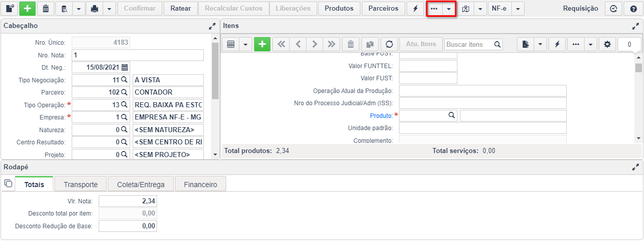Open the gear settings icon in Itens toolbar

pos(607,44)
